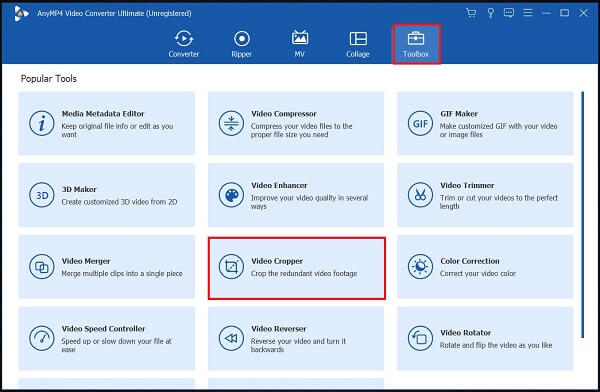The width and height of the screenshot is (600, 392).
Task: Click the Media Metadata Editor info icon
Action: pos(42,123)
